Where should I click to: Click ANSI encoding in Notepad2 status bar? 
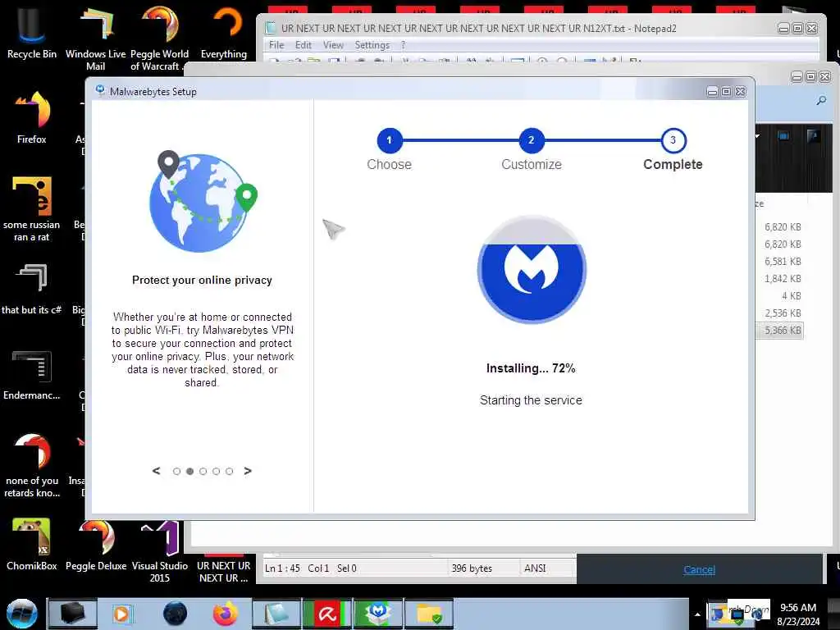[x=535, y=568]
